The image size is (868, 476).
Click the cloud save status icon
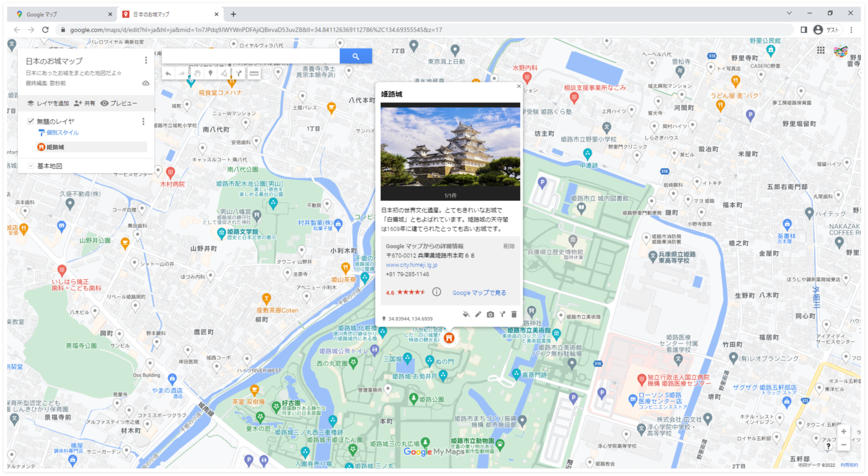tap(146, 84)
